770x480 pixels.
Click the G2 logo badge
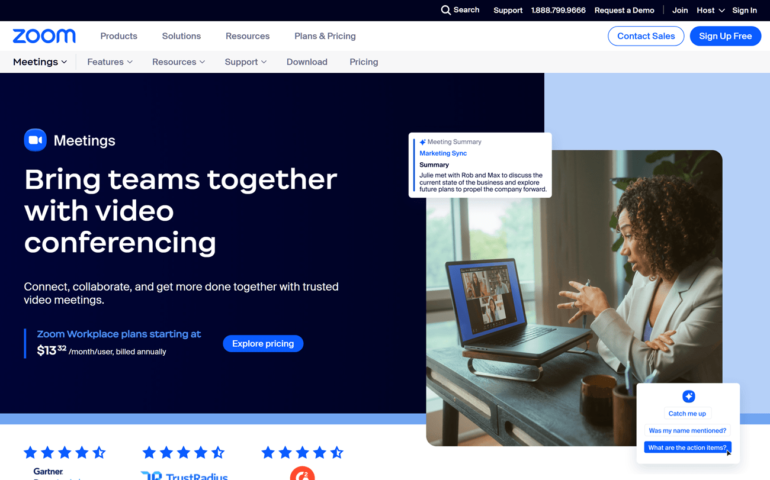[x=302, y=473]
